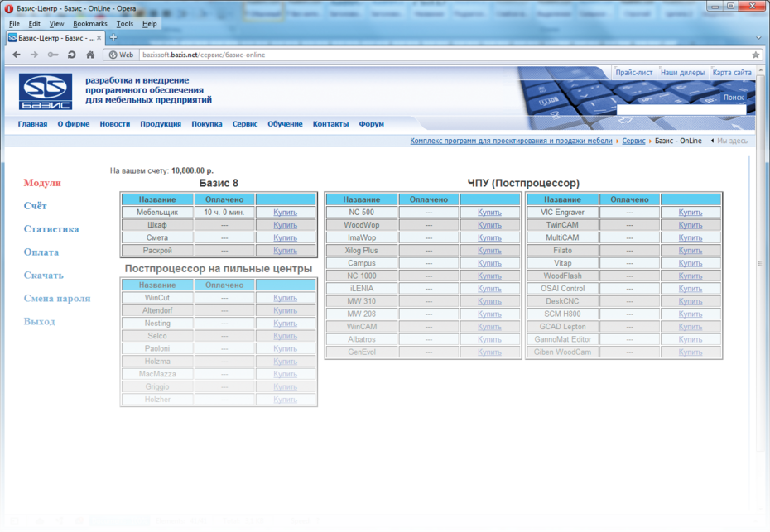The height and width of the screenshot is (532, 770).
Task: Click Купить for NC 500
Action: (x=489, y=213)
